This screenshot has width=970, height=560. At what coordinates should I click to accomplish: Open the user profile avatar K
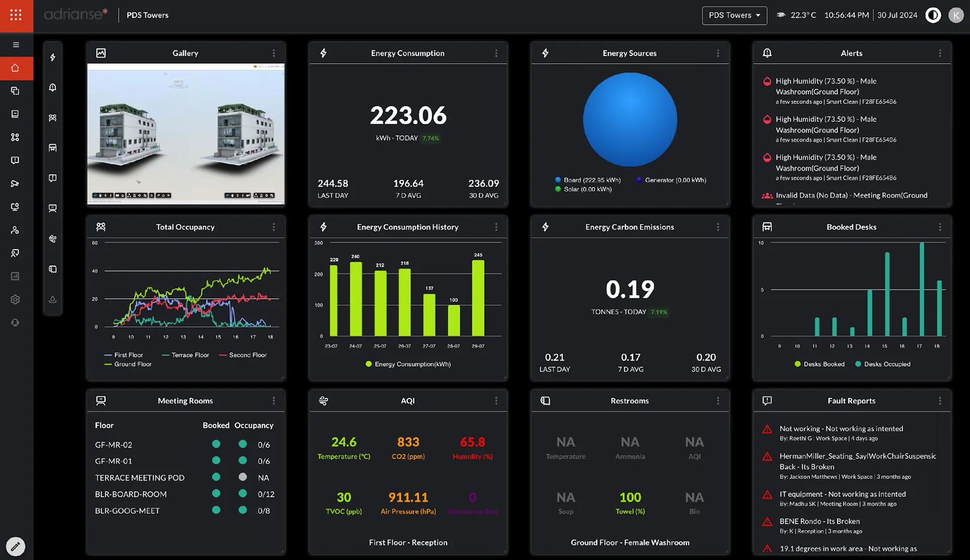[x=955, y=15]
